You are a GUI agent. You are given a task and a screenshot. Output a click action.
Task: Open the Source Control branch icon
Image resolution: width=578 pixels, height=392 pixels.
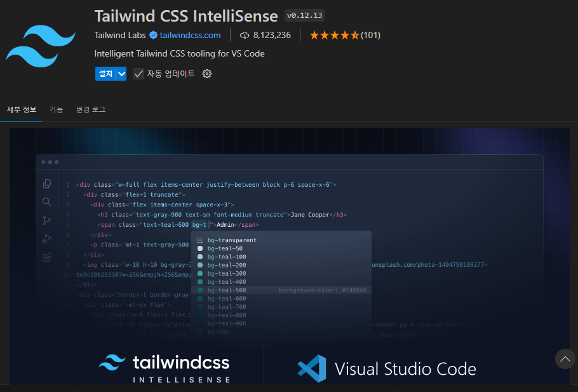coord(46,221)
